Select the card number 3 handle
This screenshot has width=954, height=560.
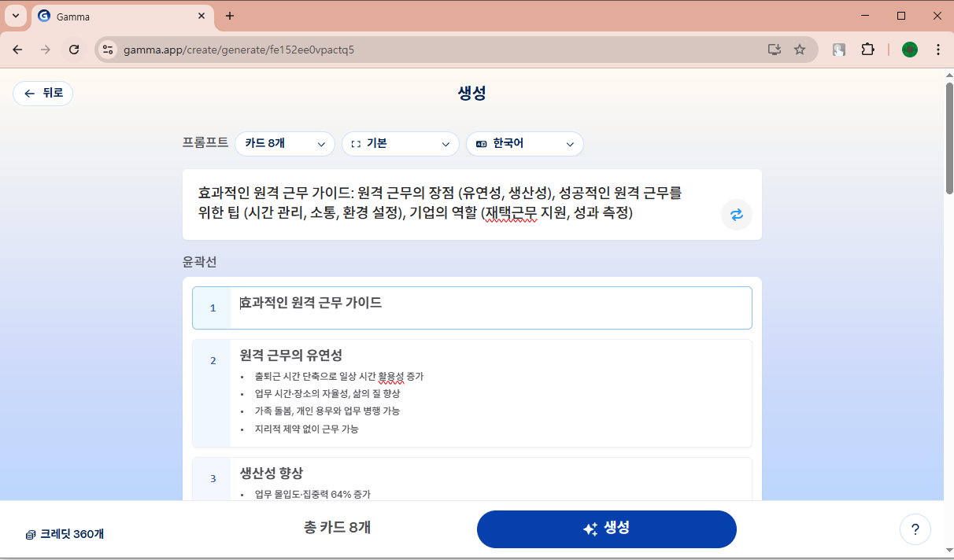(213, 478)
